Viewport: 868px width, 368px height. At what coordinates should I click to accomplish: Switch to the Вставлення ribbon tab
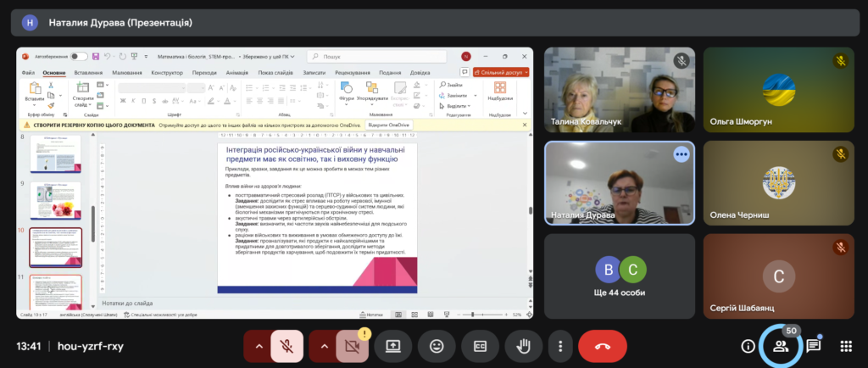pos(88,73)
